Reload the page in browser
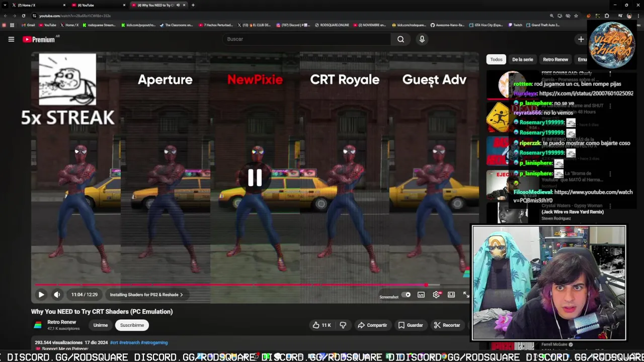Screen dimensions: 644x362 [23, 16]
